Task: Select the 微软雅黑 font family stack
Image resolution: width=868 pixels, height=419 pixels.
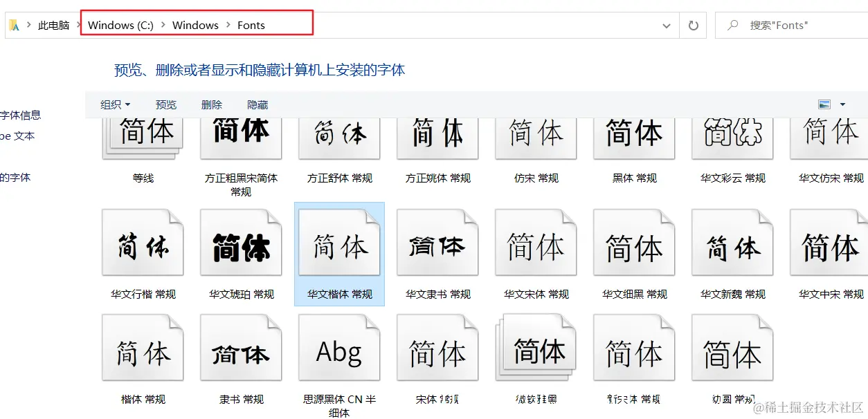Action: tap(536, 347)
